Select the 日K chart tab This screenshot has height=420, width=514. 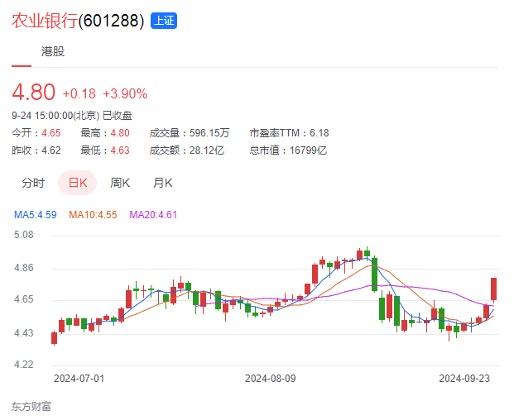pyautogui.click(x=77, y=183)
